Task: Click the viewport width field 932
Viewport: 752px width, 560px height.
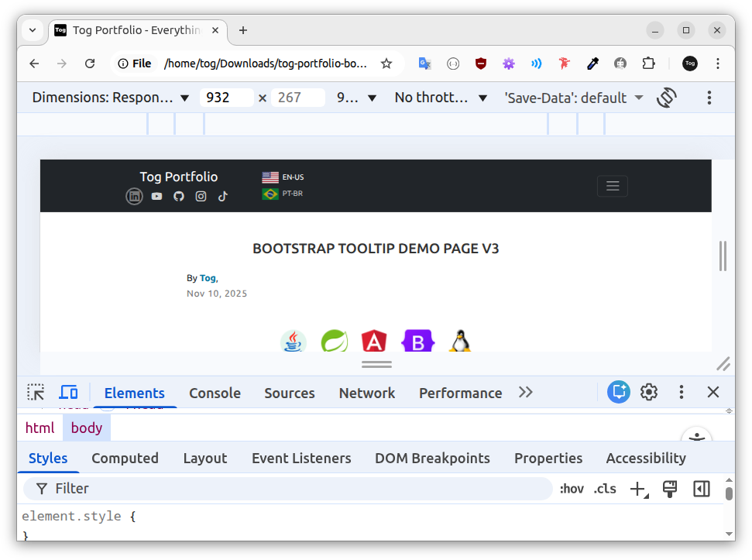Action: tap(226, 98)
